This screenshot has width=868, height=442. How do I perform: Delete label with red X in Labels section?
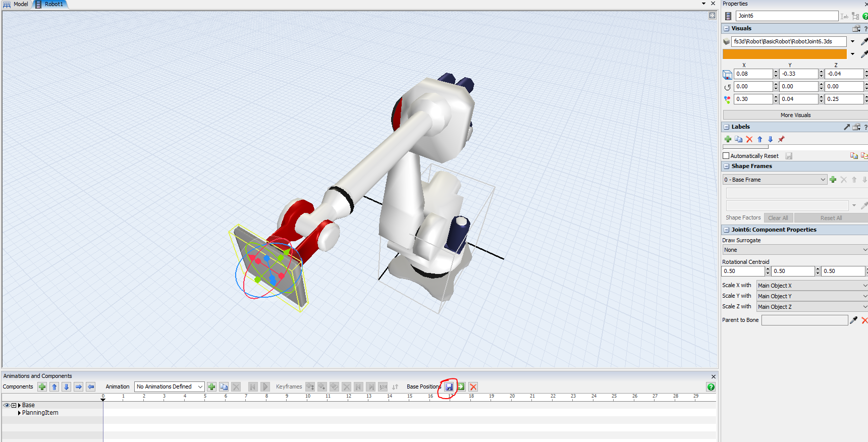[x=749, y=139]
